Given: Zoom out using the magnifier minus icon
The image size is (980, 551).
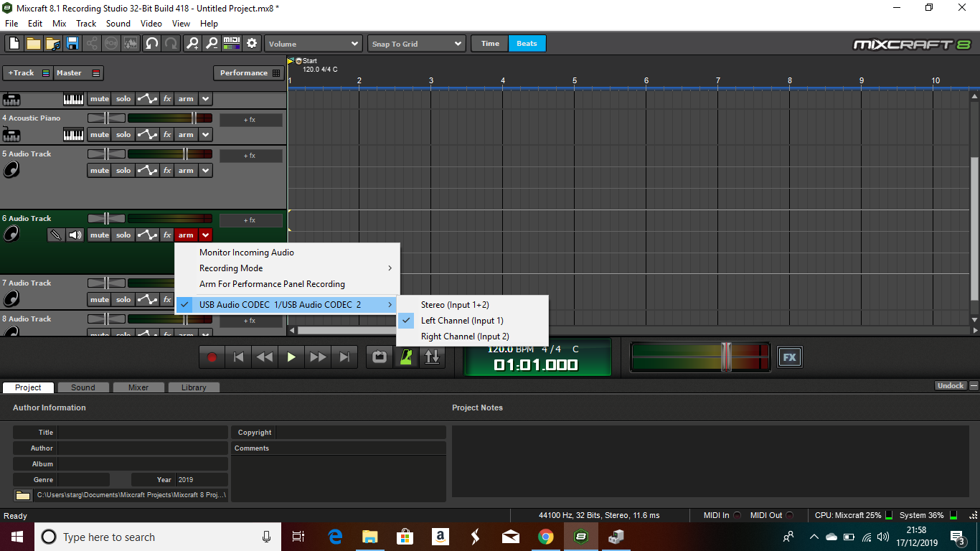Looking at the screenshot, I should coord(212,44).
